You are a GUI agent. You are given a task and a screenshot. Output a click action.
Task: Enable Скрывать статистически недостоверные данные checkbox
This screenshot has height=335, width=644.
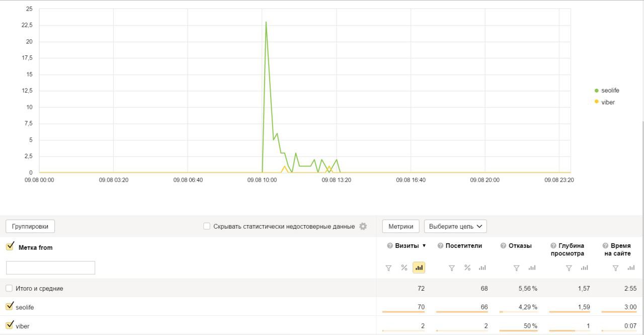pos(207,226)
